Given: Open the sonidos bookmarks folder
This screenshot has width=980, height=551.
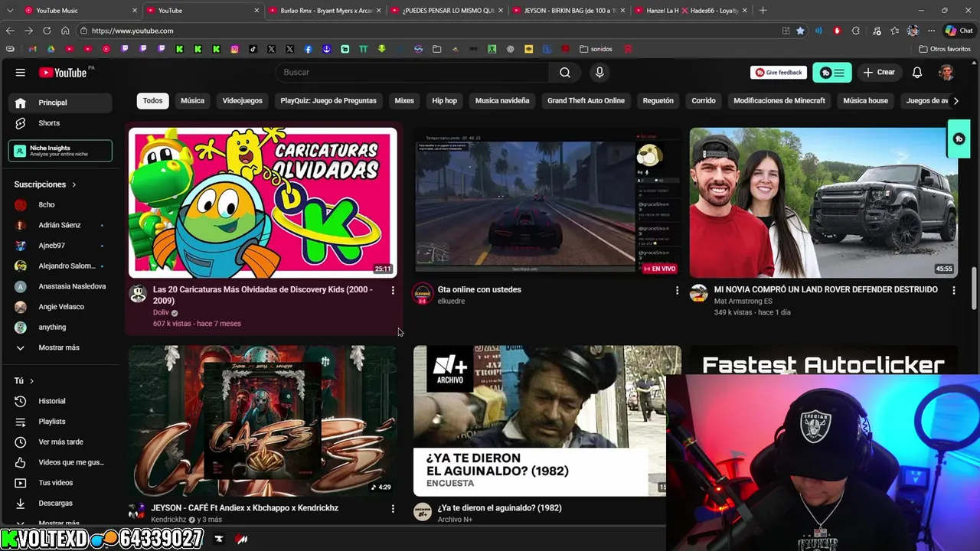Looking at the screenshot, I should click(596, 49).
